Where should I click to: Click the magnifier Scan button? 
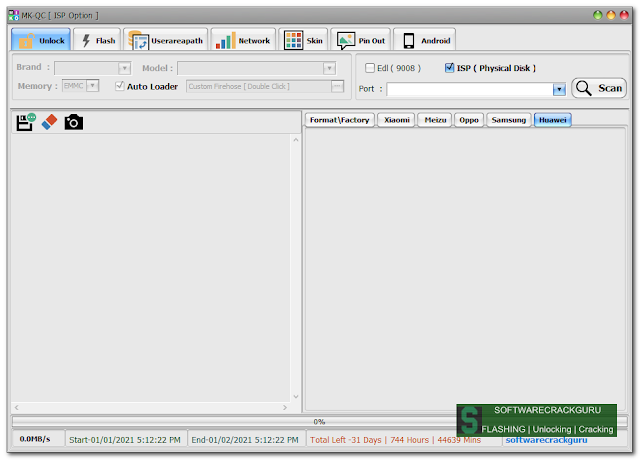click(x=599, y=88)
